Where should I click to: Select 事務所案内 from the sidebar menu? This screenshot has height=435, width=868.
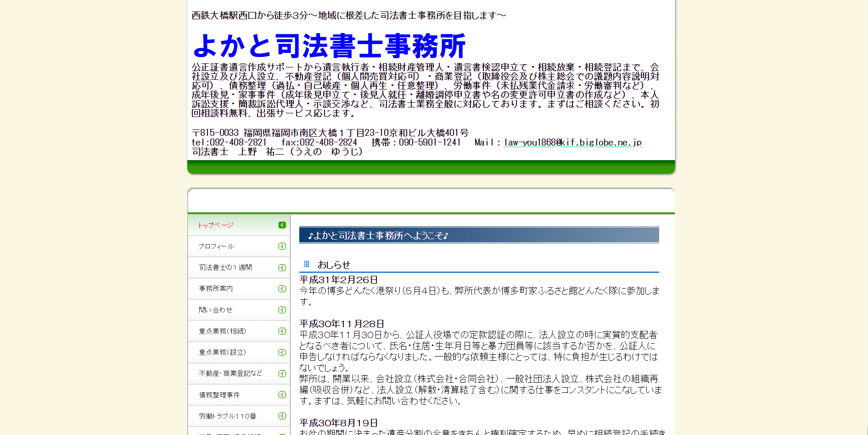216,289
